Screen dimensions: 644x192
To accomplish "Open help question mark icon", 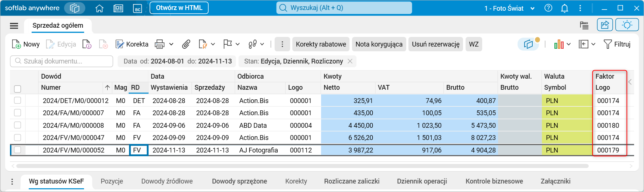I will point(548,8).
